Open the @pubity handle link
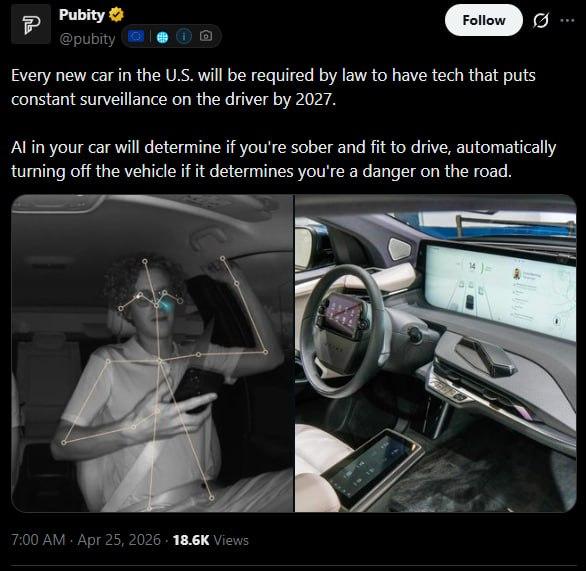Viewport: 586px width, 571px height. 87,39
